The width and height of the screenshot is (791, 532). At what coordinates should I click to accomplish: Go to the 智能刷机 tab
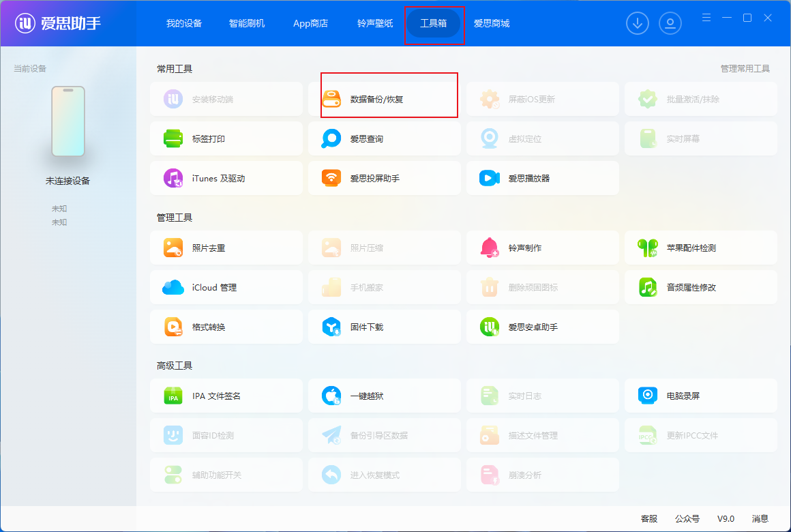(x=247, y=23)
